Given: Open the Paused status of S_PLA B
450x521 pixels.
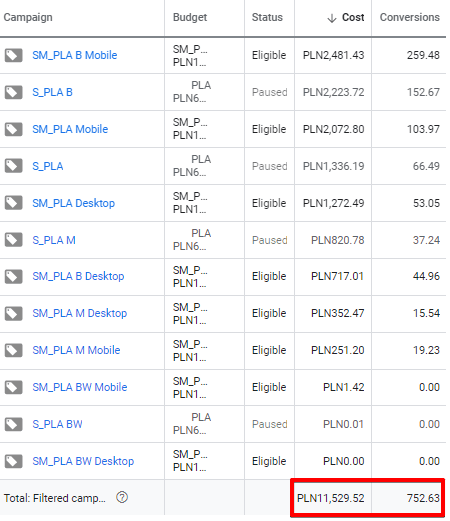Looking at the screenshot, I should coord(269,92).
